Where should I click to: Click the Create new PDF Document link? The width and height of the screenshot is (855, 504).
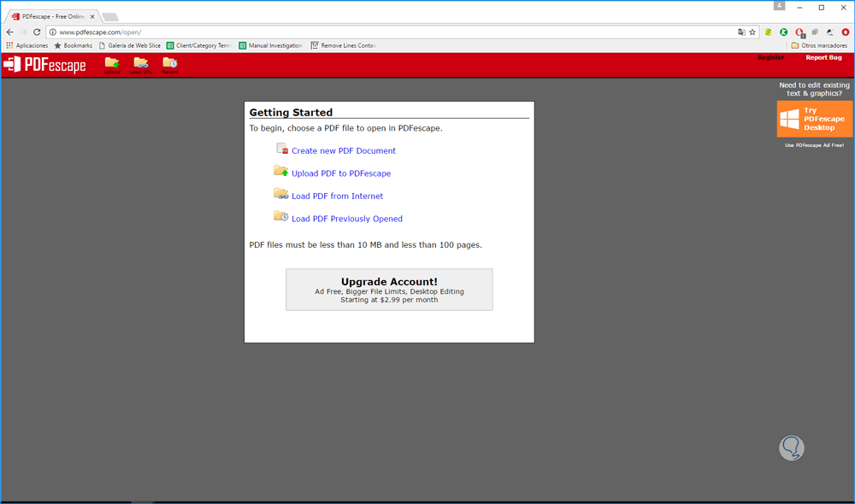click(x=344, y=151)
